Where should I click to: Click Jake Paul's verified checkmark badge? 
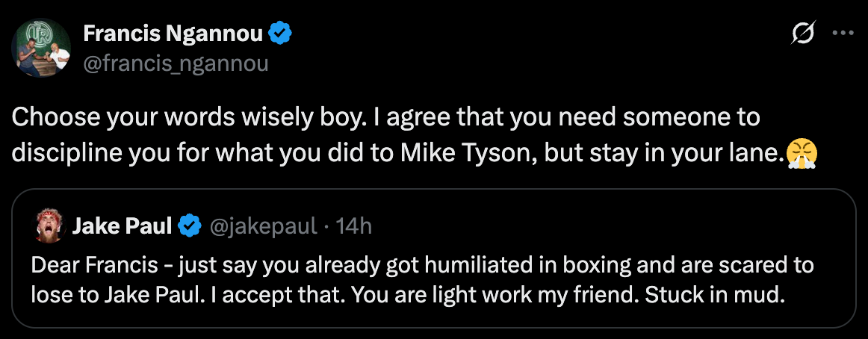tap(190, 226)
